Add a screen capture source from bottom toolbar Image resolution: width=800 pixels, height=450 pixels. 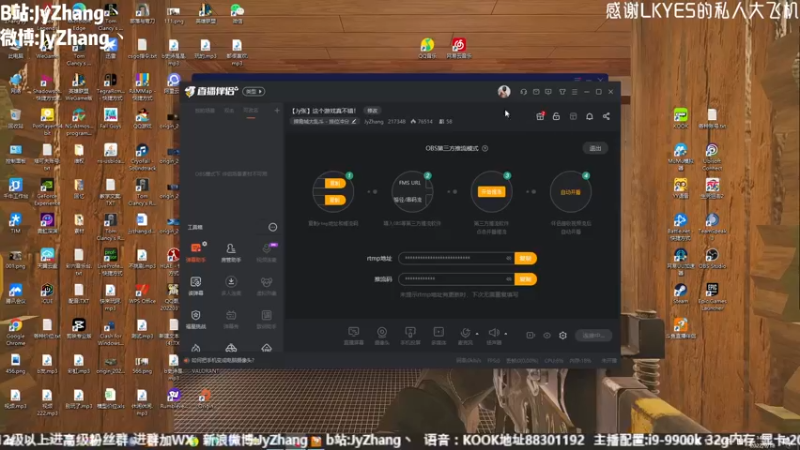354,336
